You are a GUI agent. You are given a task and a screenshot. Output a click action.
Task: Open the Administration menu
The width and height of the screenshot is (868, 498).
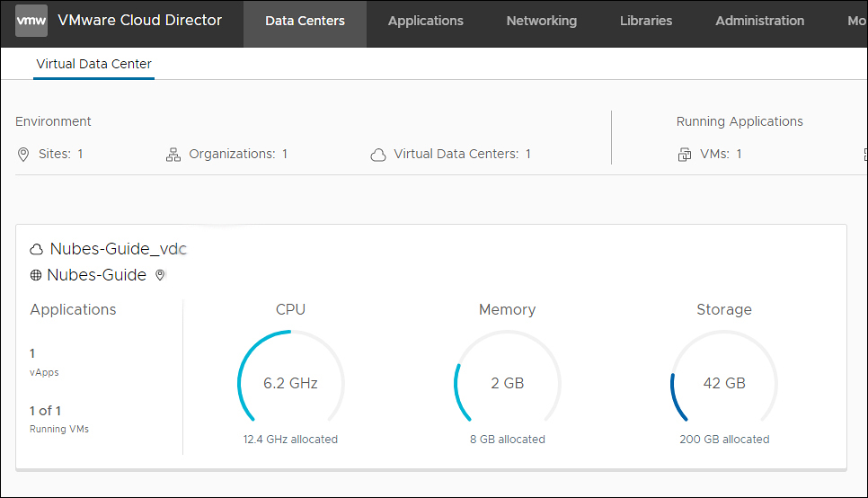pos(759,21)
